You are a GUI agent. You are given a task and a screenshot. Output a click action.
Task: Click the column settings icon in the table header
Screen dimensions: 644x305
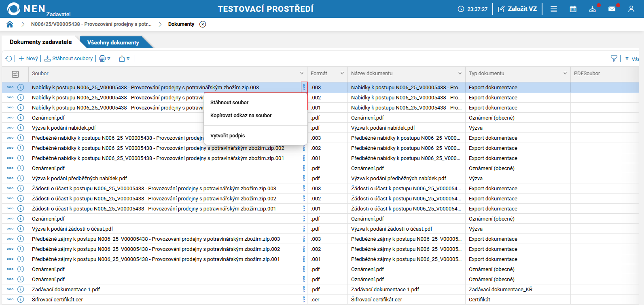click(x=15, y=74)
